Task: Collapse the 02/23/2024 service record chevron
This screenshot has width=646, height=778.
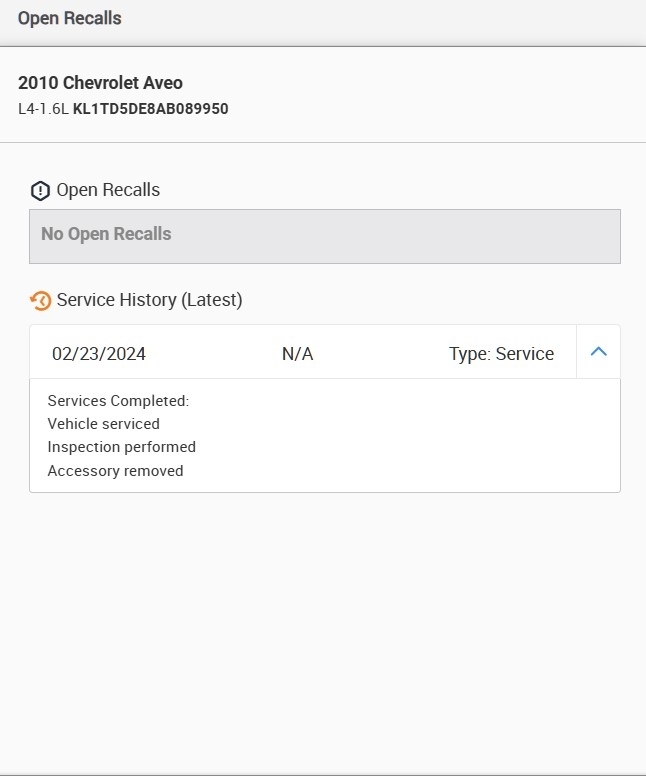Action: [599, 352]
